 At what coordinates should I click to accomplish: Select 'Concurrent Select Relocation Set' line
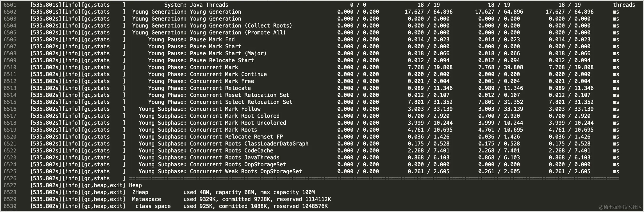click(x=241, y=102)
